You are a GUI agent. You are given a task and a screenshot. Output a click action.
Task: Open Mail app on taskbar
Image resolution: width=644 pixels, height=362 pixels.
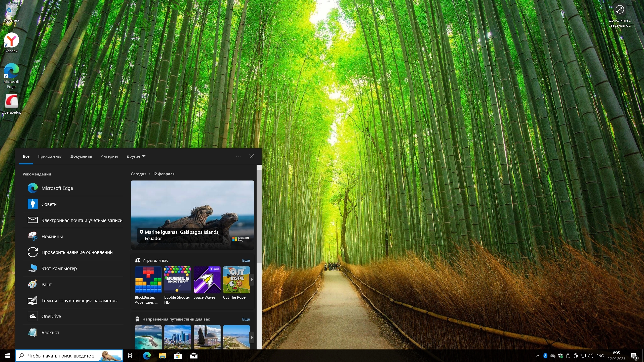(x=193, y=356)
